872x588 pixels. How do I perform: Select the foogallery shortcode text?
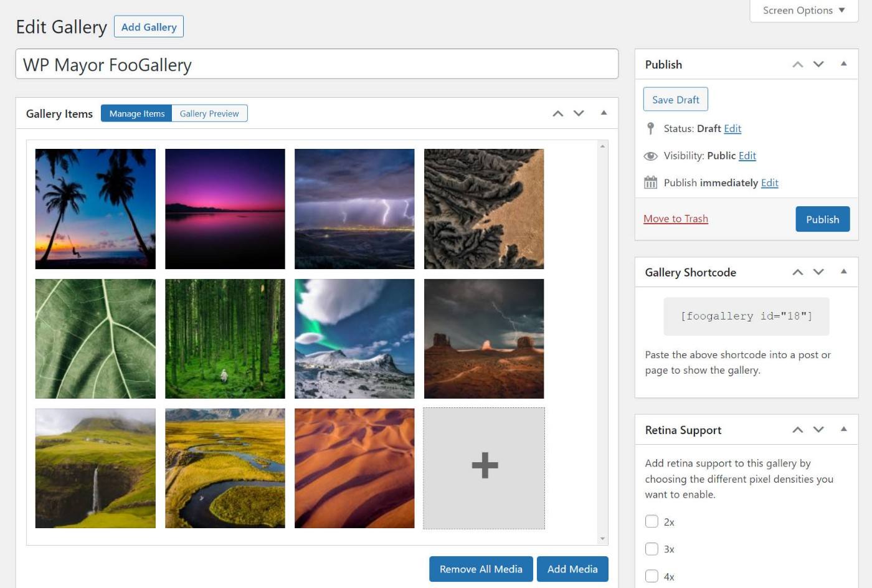[746, 316]
